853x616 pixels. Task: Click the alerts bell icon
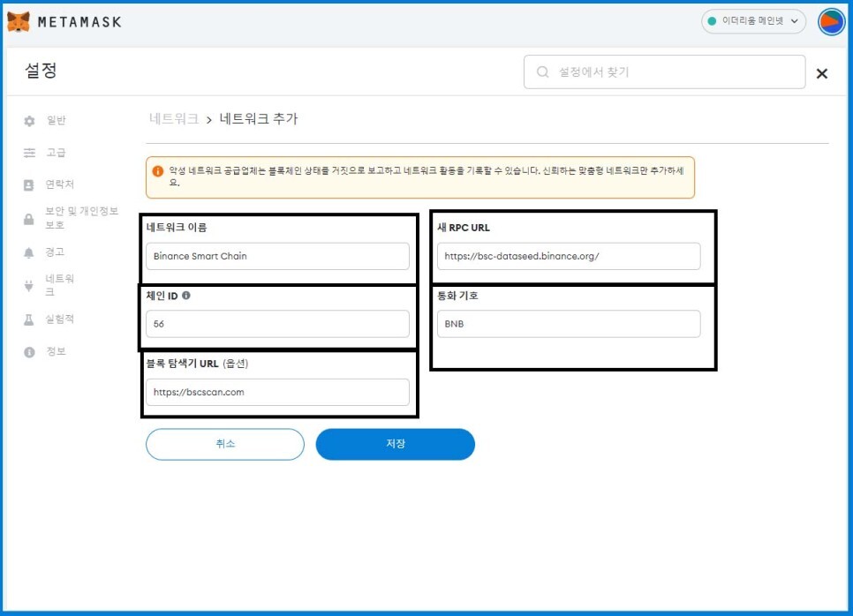[x=29, y=252]
